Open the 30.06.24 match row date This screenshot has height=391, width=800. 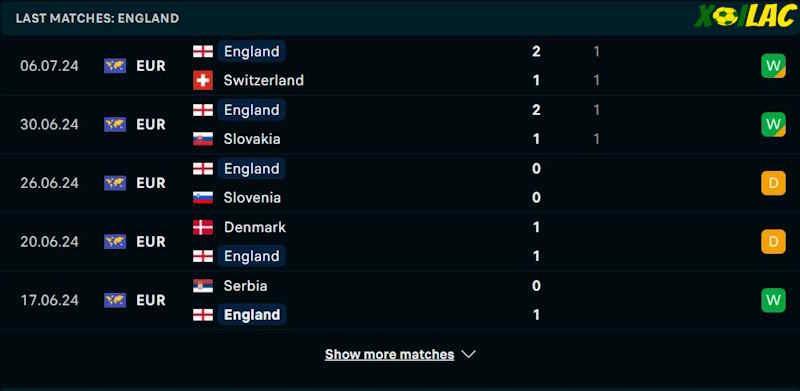point(49,125)
